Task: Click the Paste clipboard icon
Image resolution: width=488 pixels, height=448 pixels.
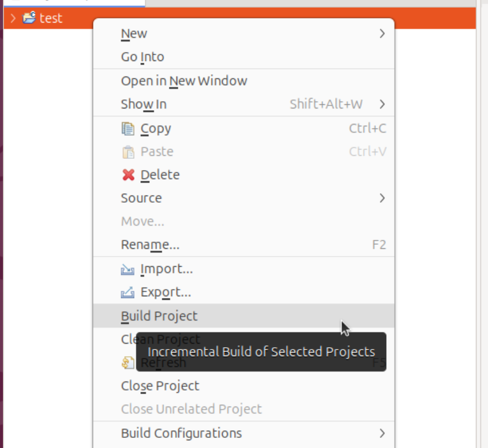Action: tap(128, 152)
